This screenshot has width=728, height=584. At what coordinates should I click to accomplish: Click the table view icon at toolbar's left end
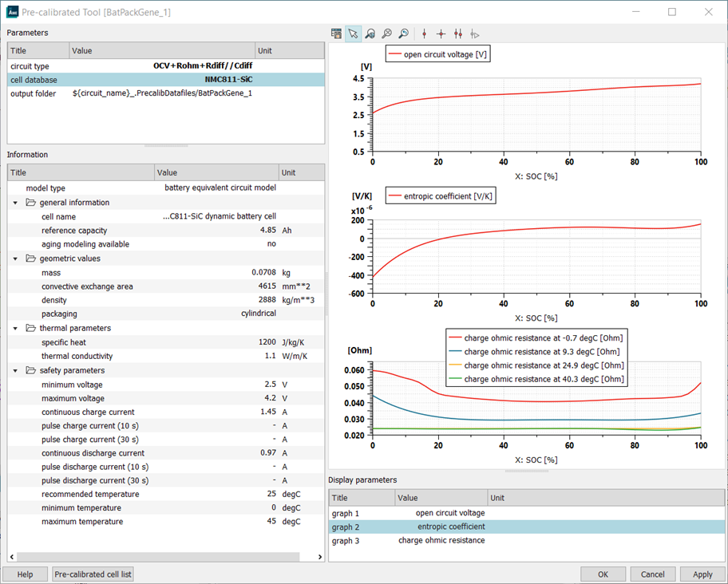(336, 34)
